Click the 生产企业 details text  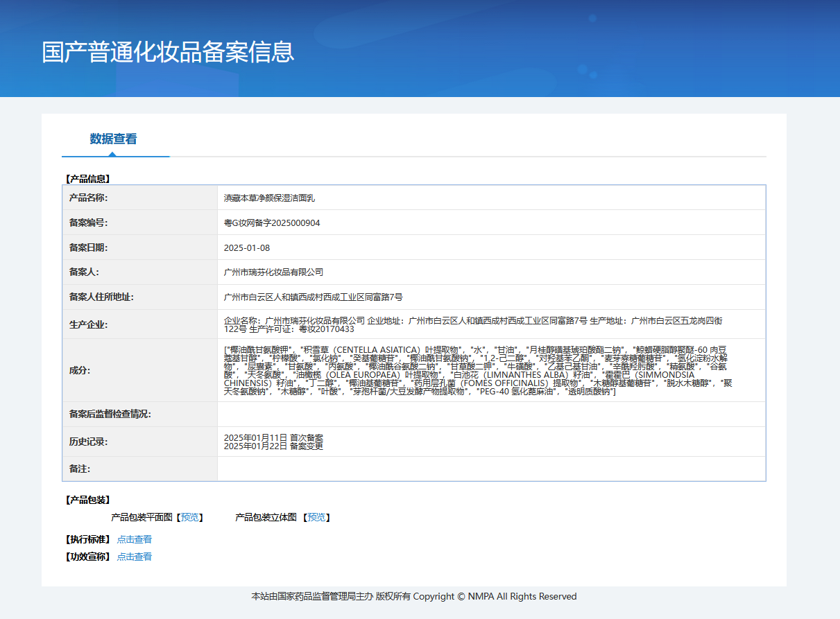[473, 324]
